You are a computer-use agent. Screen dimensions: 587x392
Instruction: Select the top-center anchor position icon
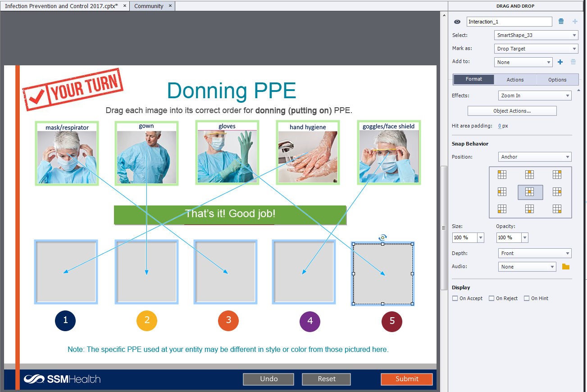(x=530, y=175)
